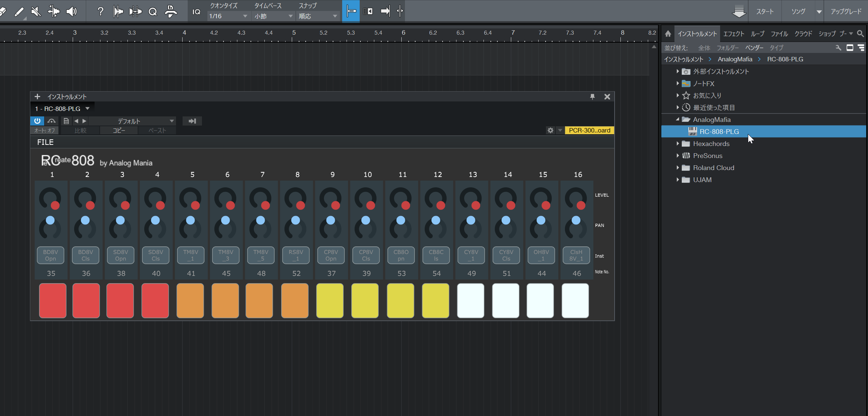Expand the ノートFX folder
Image resolution: width=868 pixels, height=416 pixels.
[x=677, y=84]
